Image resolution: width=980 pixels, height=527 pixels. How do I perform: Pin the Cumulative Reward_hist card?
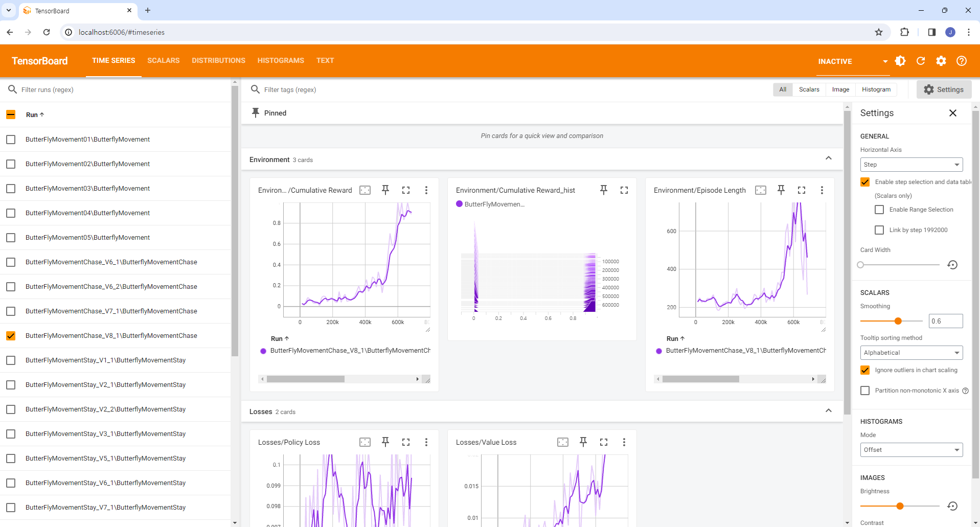pos(604,190)
